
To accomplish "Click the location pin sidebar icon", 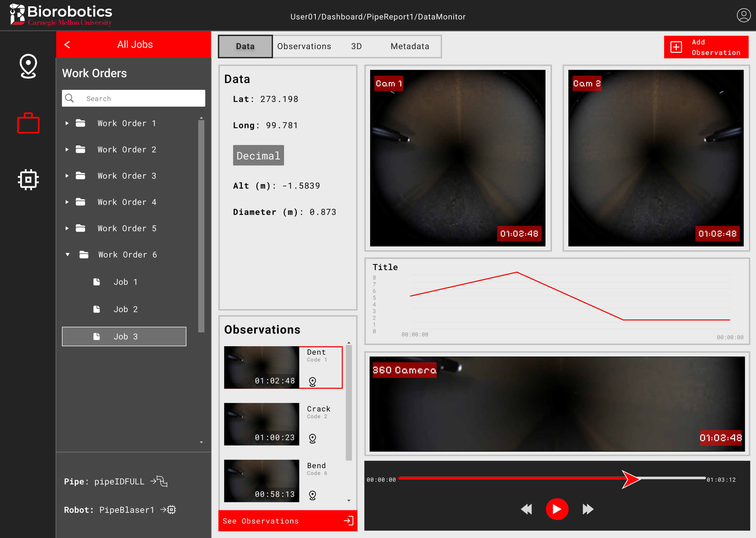I will [x=28, y=66].
